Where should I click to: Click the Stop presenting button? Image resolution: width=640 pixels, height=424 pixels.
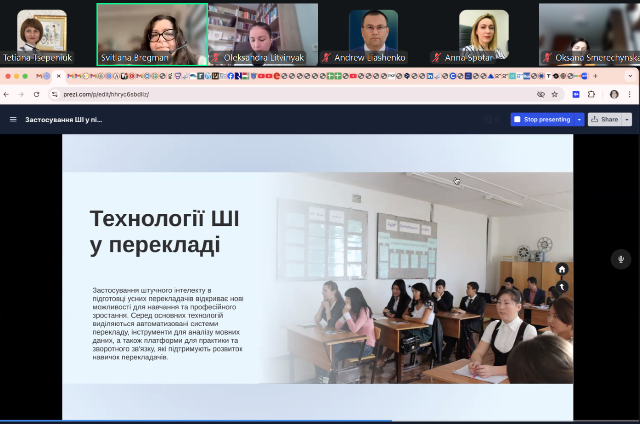tap(542, 120)
